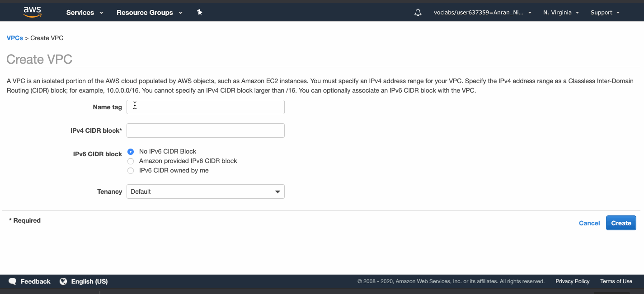Click the IPv4 CIDR block field

pos(205,131)
